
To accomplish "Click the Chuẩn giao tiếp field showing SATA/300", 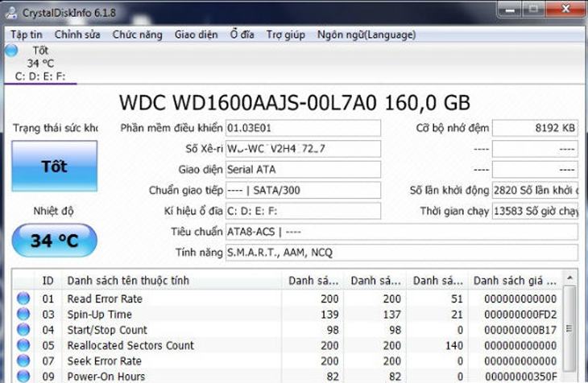I will [303, 191].
